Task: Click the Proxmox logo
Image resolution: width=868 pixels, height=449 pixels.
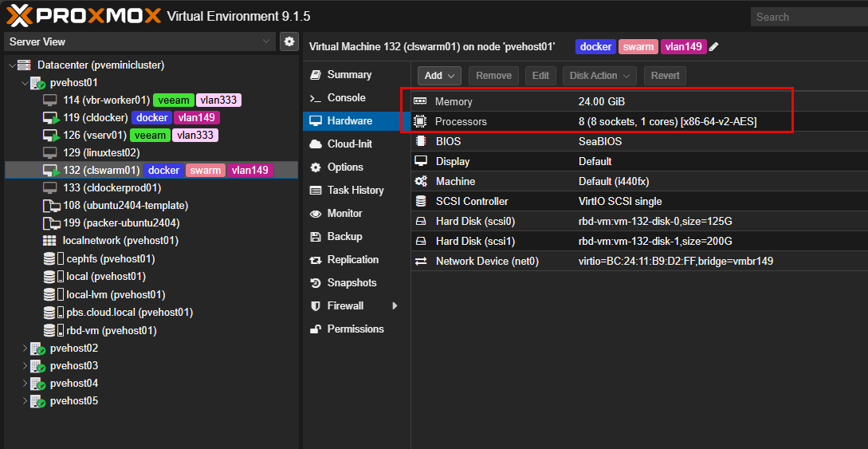Action: click(84, 16)
